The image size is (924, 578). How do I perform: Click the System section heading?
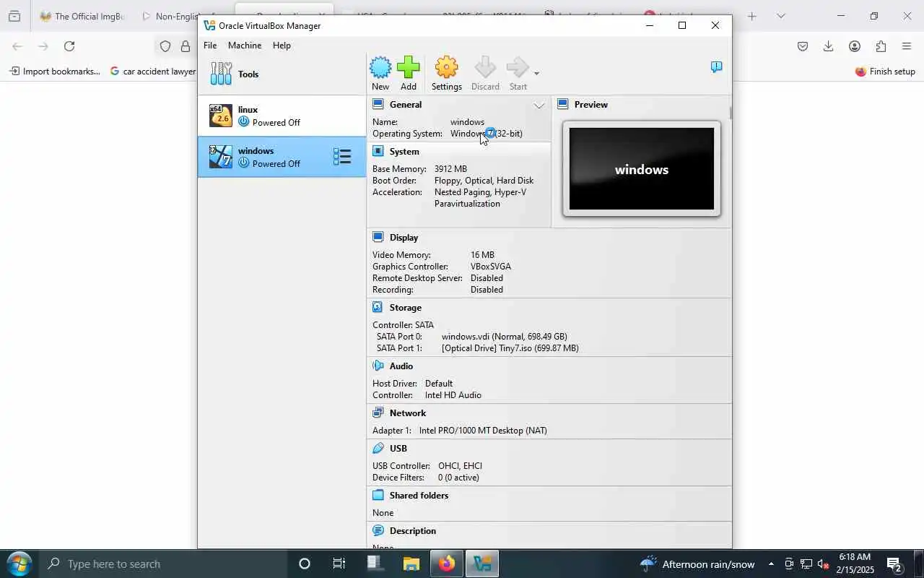404,152
